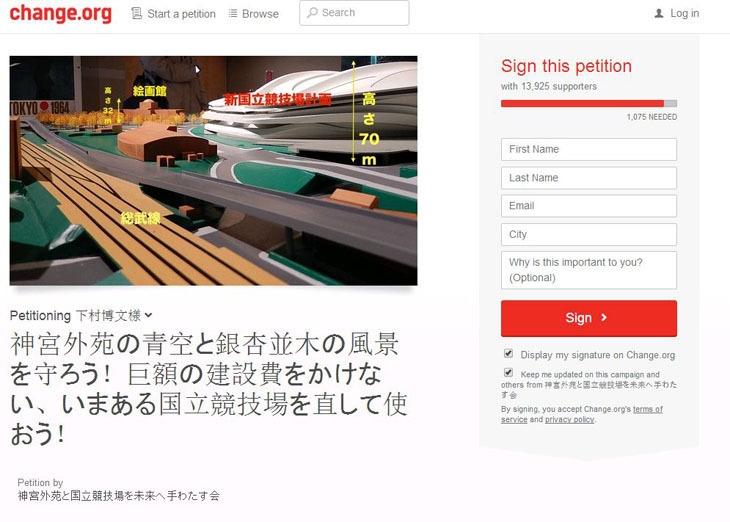Click the change.org logo
The image size is (730, 522).
(x=61, y=13)
